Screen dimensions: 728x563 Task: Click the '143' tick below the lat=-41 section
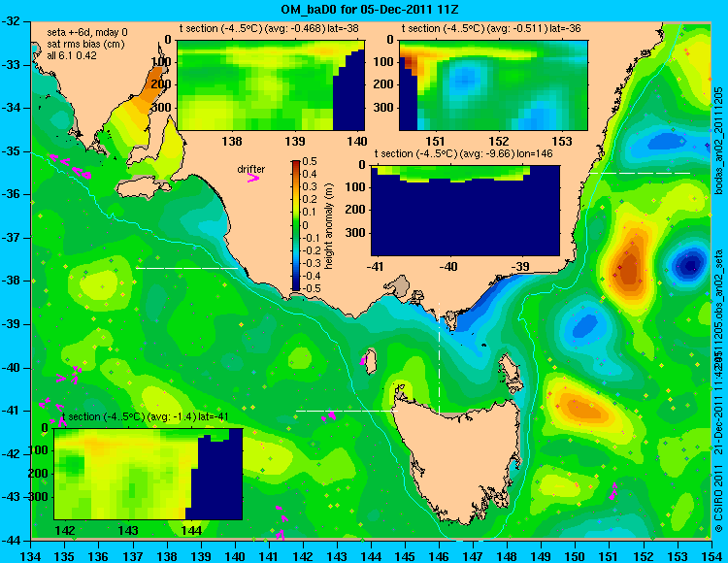(x=128, y=531)
